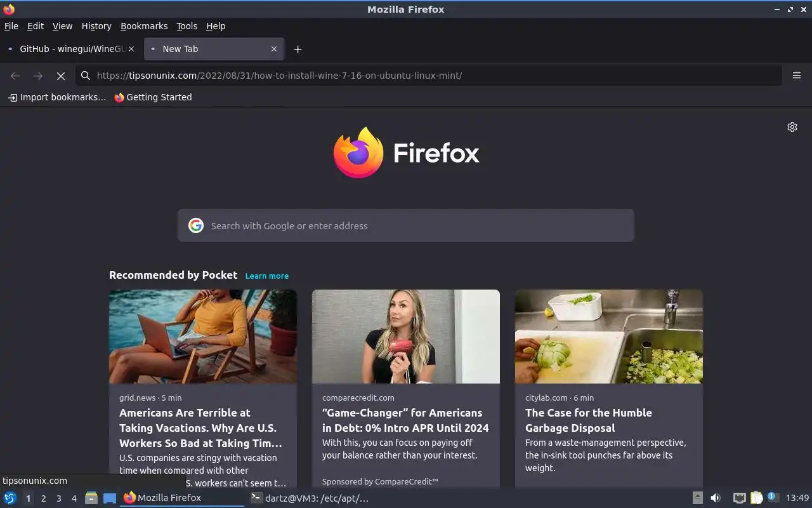Select Mozilla Firefox taskbar entry
Screen dimensions: 812x508
pyautogui.click(x=183, y=498)
